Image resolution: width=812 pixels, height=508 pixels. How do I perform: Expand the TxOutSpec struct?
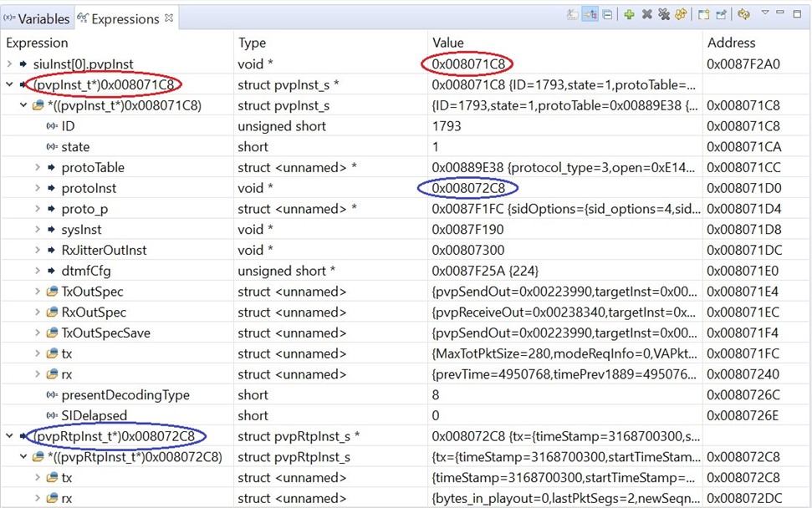click(38, 292)
